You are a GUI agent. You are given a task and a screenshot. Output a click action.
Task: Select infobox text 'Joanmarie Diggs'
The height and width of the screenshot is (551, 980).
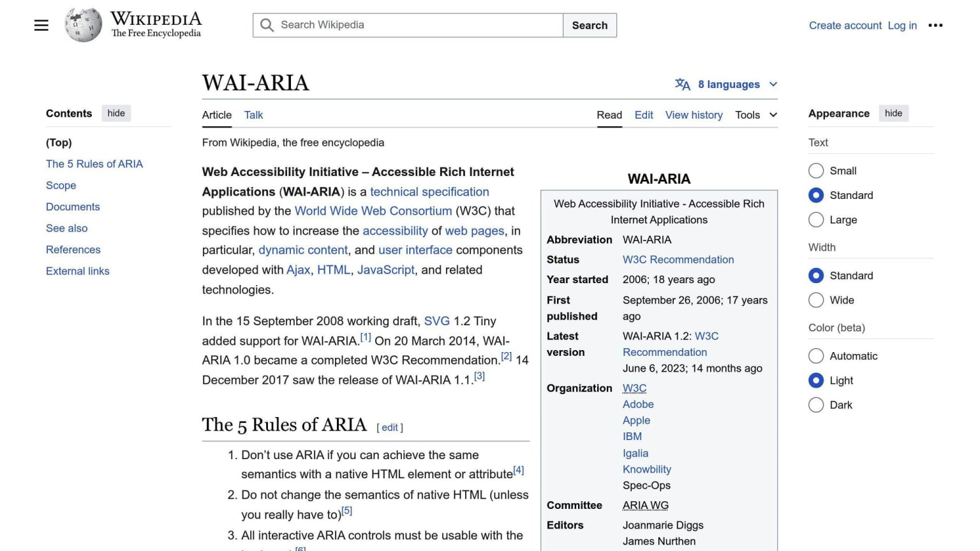tap(663, 525)
